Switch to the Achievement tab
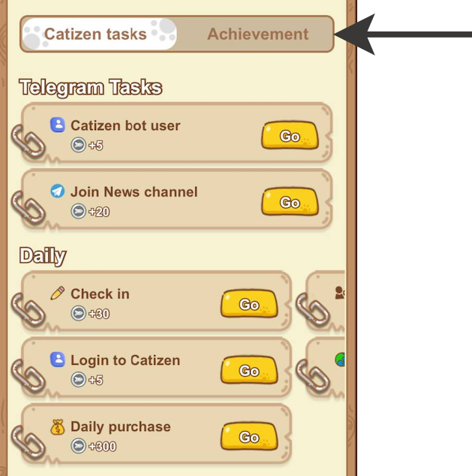The image size is (472, 476). pyautogui.click(x=258, y=34)
